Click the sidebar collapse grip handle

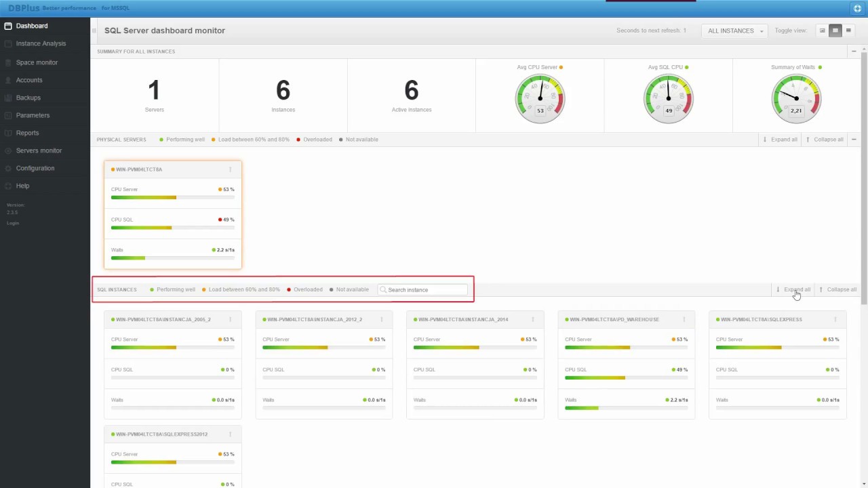pyautogui.click(x=94, y=30)
